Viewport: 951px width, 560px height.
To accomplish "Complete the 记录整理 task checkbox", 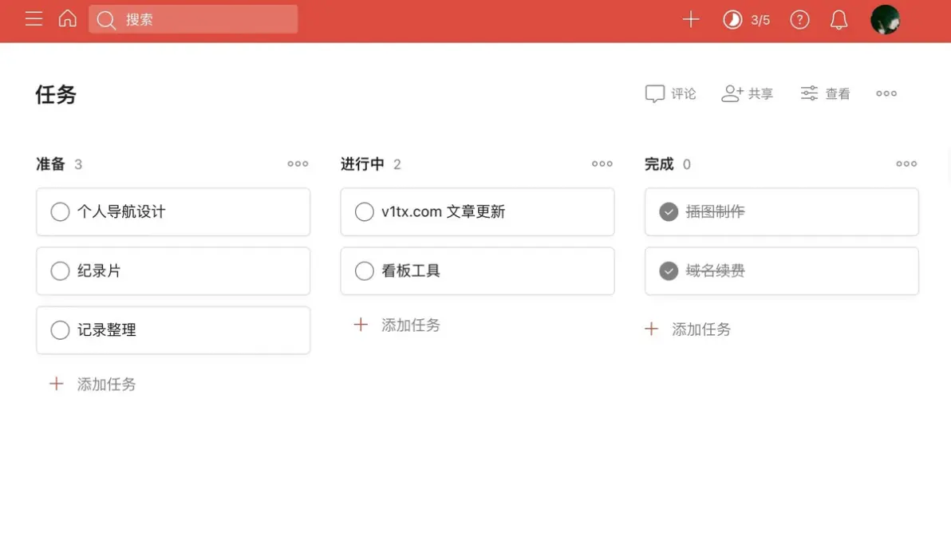I will click(x=60, y=330).
